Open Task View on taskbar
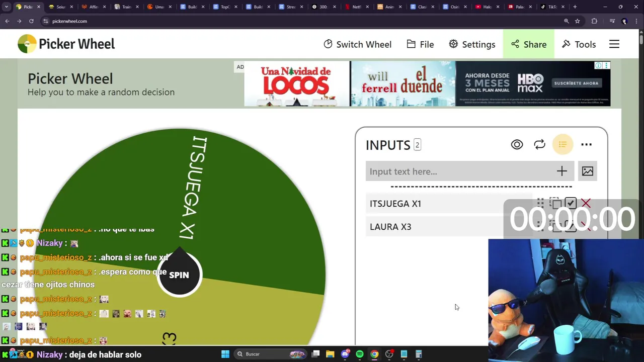Viewport: 644px width, 362px height. coord(315,354)
